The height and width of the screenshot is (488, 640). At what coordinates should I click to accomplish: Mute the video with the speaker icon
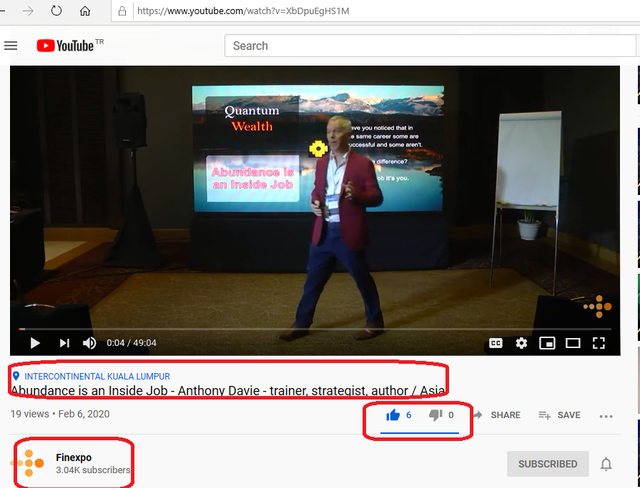pos(89,343)
